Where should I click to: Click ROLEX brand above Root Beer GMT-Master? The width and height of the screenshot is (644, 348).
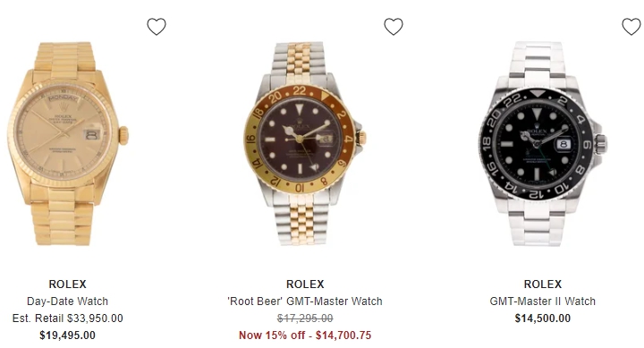tap(305, 284)
